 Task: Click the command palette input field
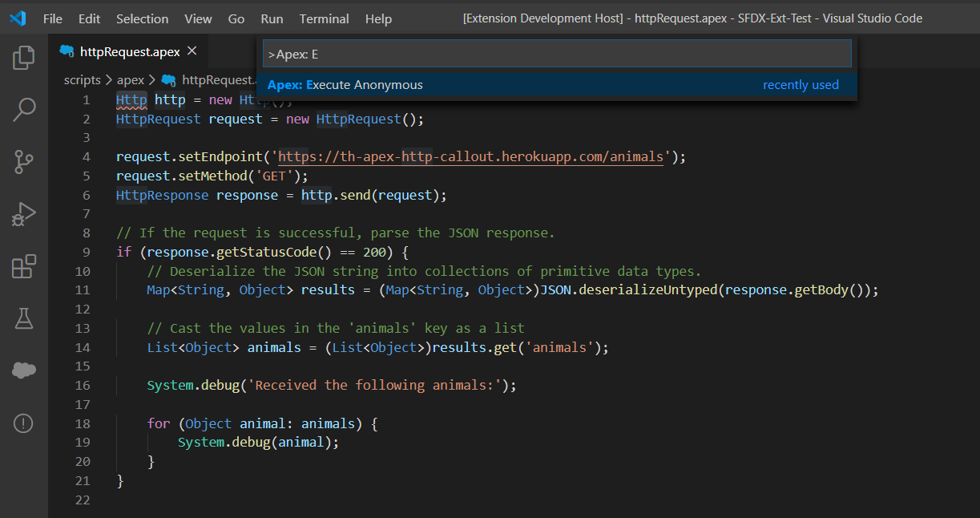[557, 54]
